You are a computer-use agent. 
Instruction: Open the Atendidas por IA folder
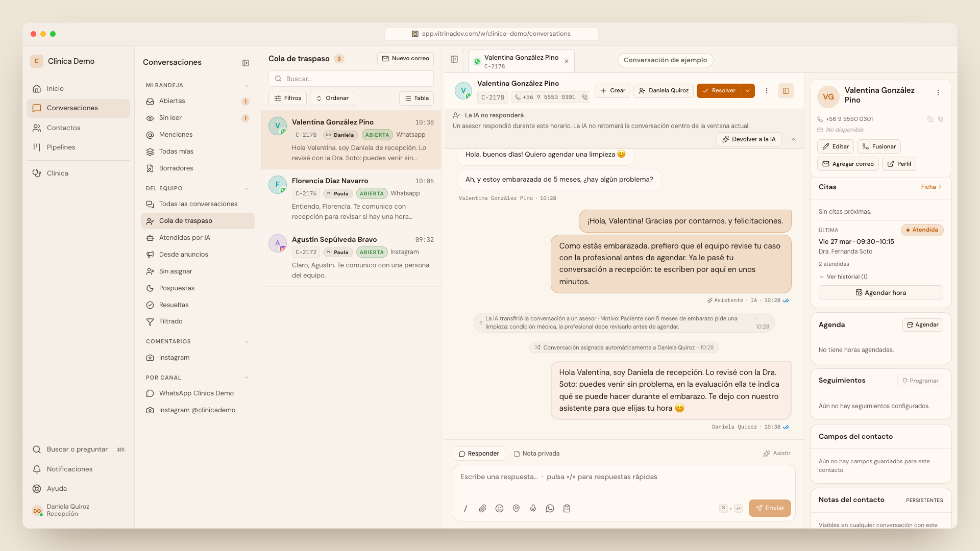point(198,238)
